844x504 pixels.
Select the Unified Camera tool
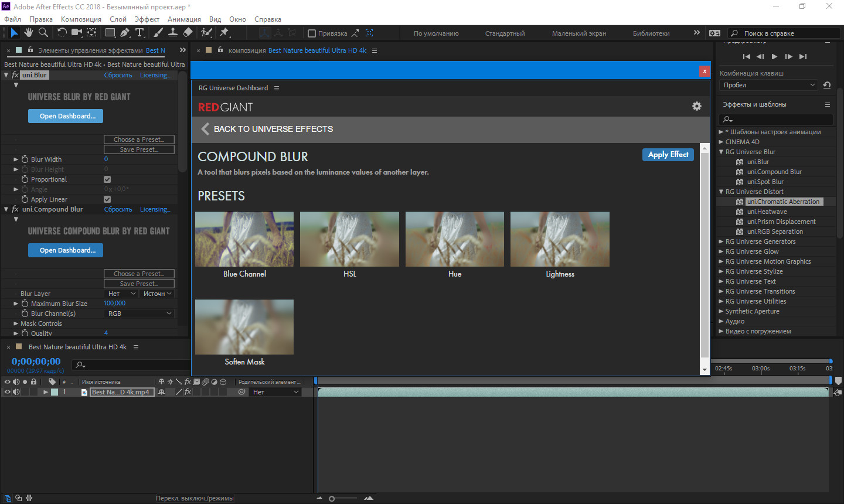tap(77, 33)
